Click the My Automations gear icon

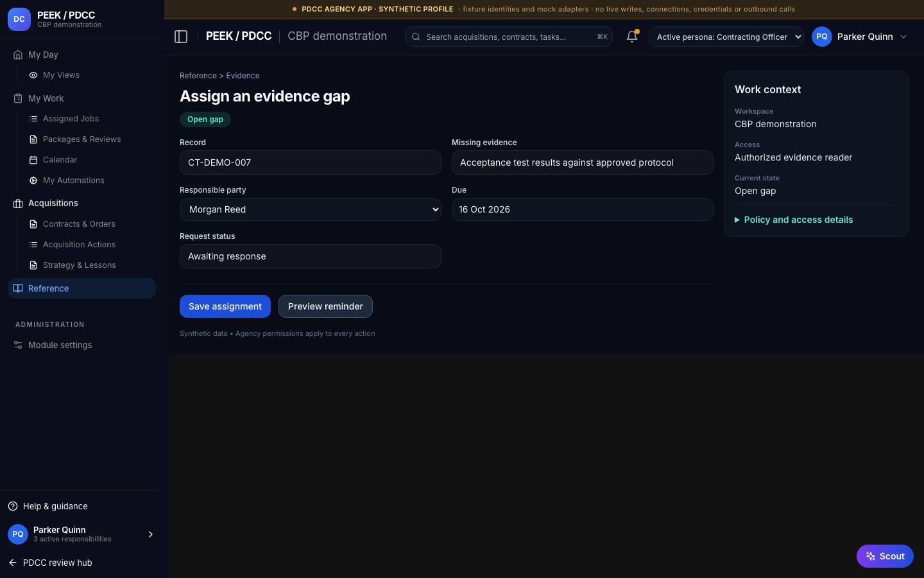[33, 180]
